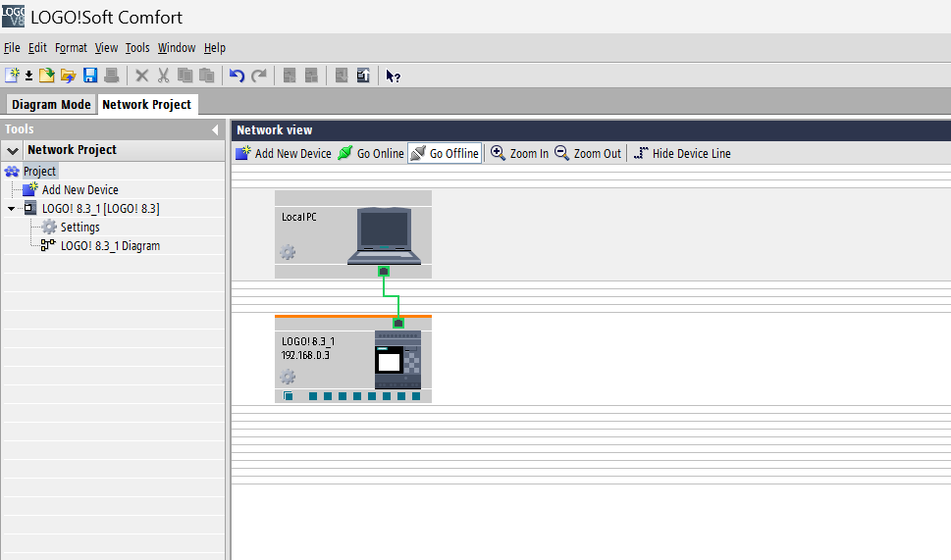Click the Delete X toolbar icon
The width and height of the screenshot is (951, 560).
pos(142,76)
